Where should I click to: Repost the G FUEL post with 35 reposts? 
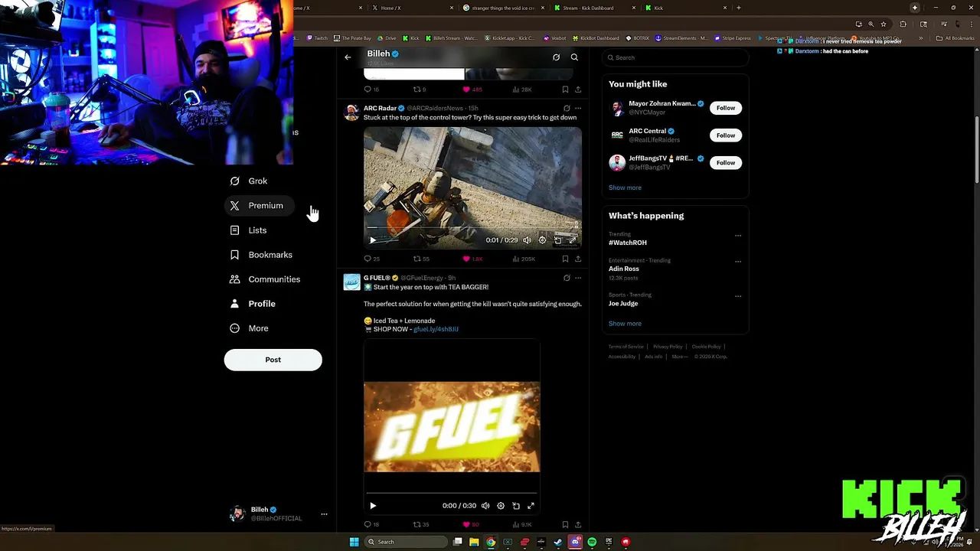[422, 524]
